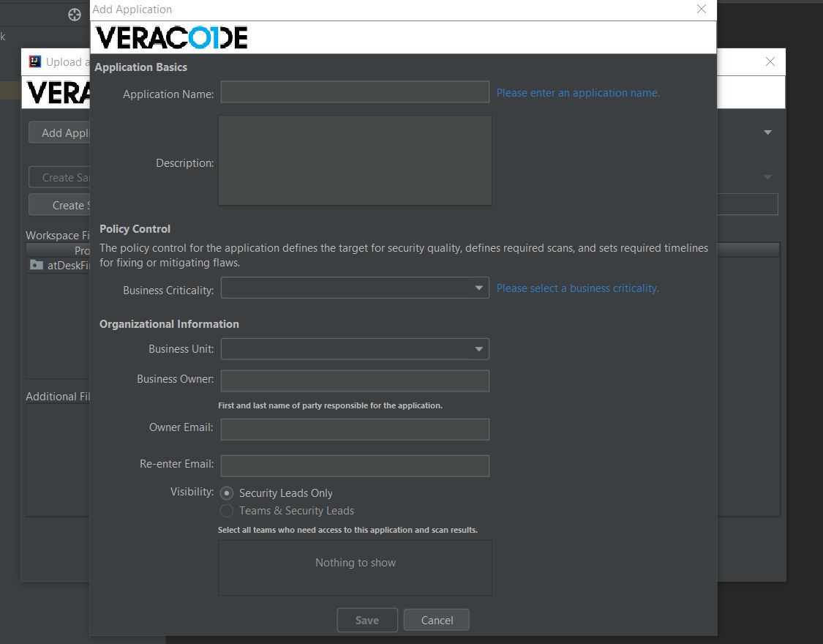This screenshot has height=644, width=823.
Task: Focus the Re-enter Email field
Action: click(355, 465)
